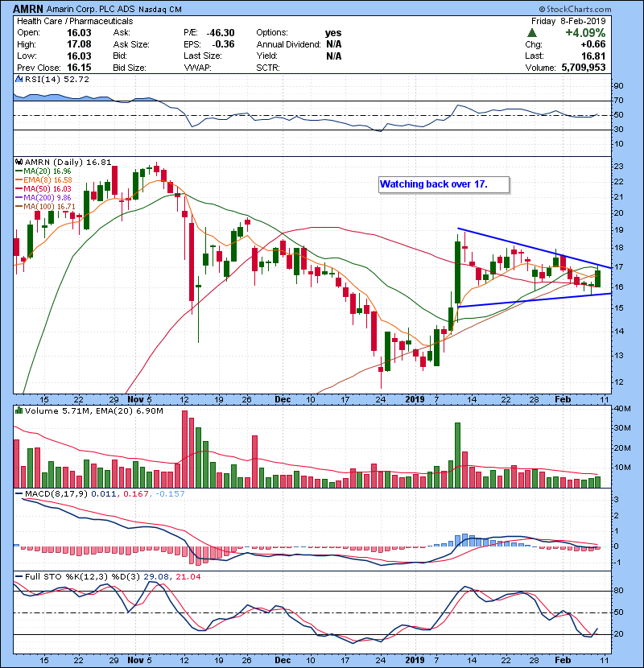This screenshot has width=644, height=668.
Task: Click the MACD histogram value -0.157
Action: [x=170, y=494]
